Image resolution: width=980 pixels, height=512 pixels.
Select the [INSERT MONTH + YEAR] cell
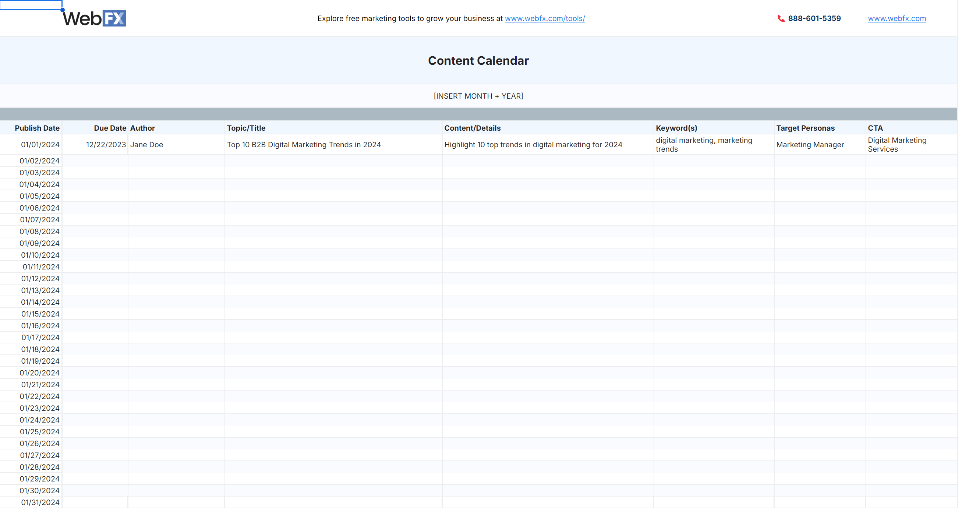coord(478,96)
